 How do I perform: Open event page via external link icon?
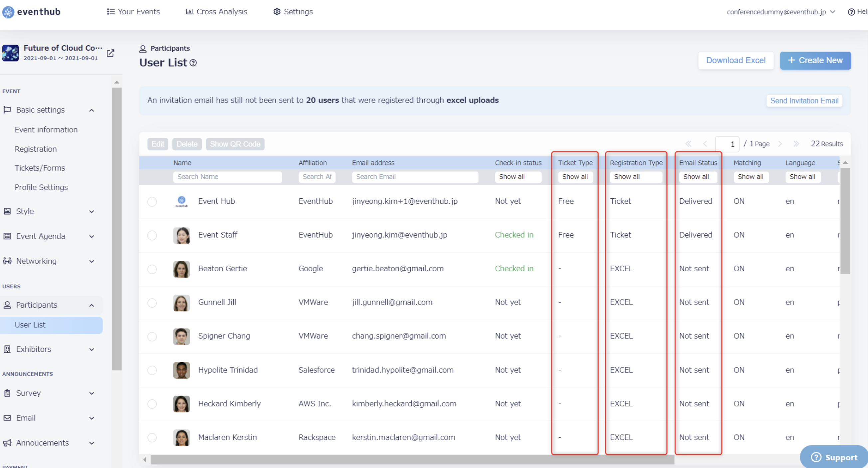(x=110, y=53)
